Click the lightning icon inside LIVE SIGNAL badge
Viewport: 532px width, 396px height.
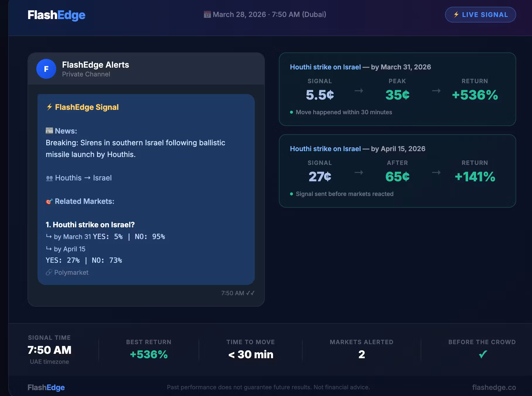(x=456, y=15)
